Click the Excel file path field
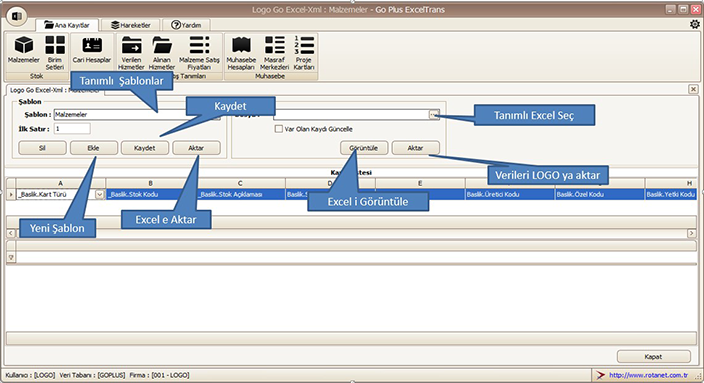This screenshot has height=383, width=704. pos(351,114)
